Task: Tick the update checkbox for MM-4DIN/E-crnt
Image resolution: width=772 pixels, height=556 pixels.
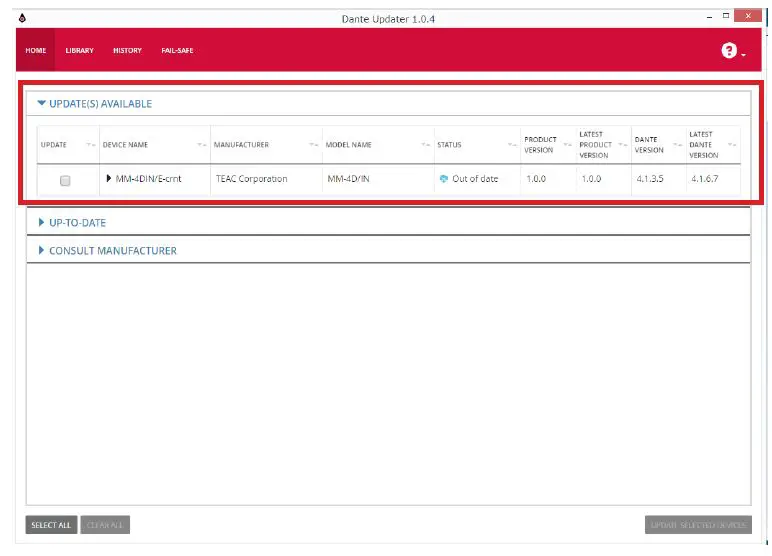Action: pos(65,181)
